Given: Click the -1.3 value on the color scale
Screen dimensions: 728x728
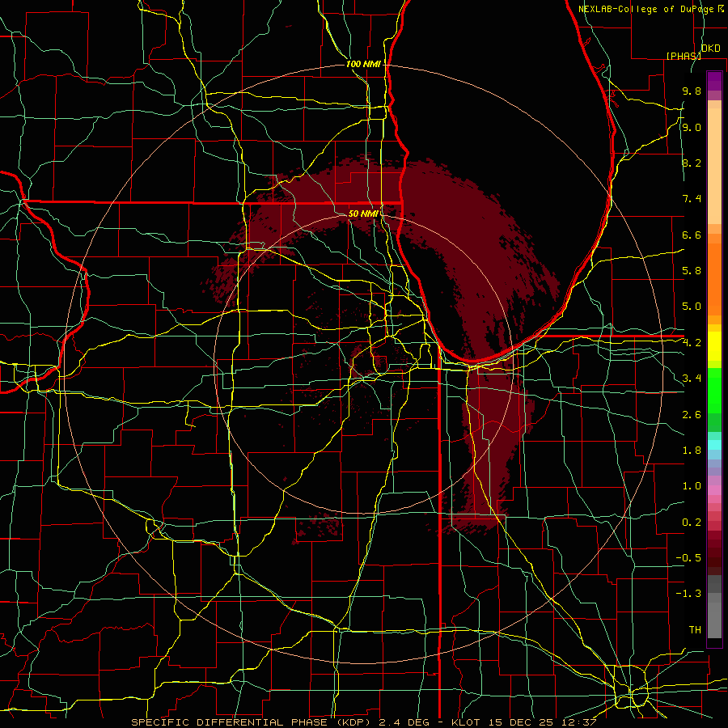Looking at the screenshot, I should point(688,594).
